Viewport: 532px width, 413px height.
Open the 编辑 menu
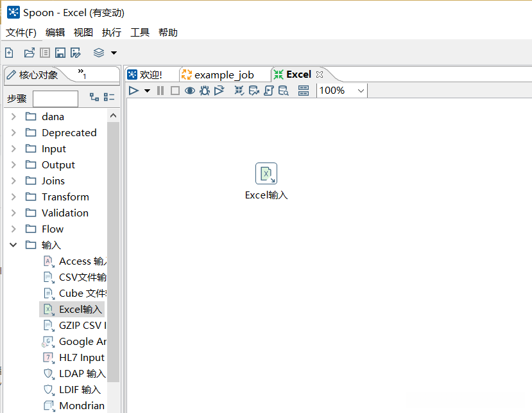(55, 33)
